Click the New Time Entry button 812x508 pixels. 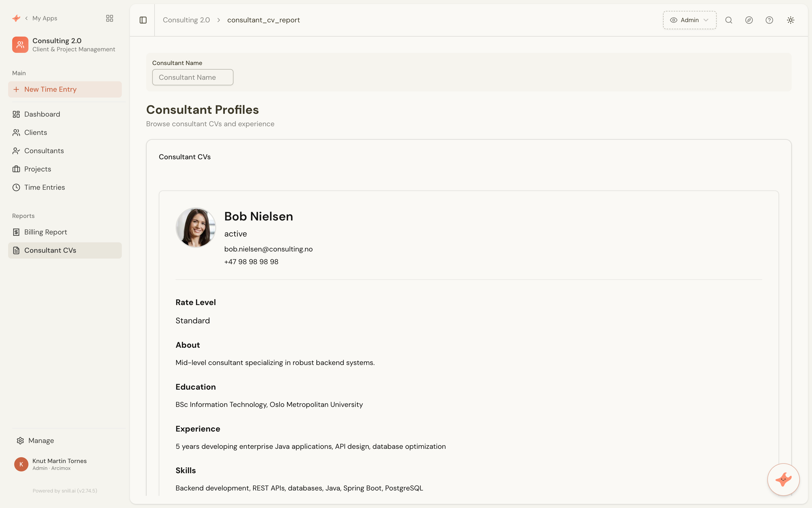65,89
